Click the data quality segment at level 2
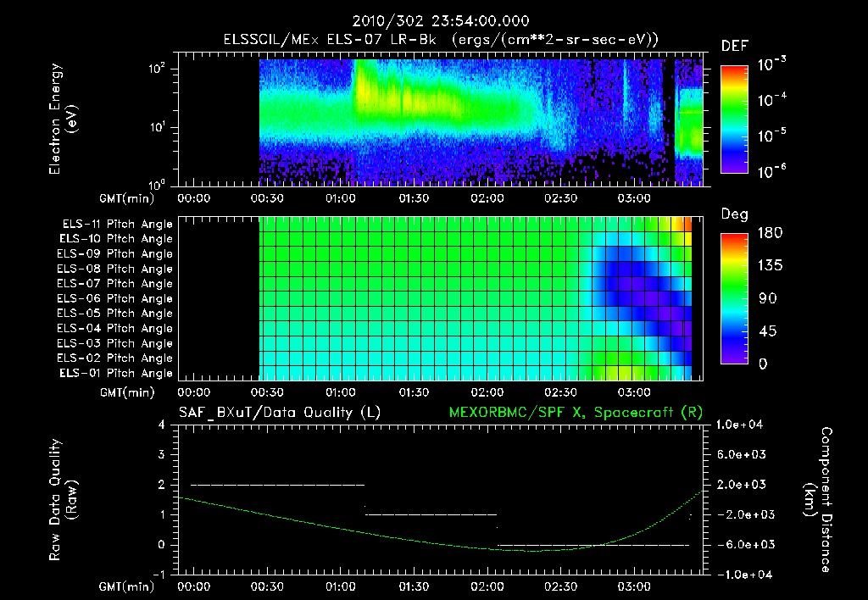The height and width of the screenshot is (600, 868). [277, 485]
